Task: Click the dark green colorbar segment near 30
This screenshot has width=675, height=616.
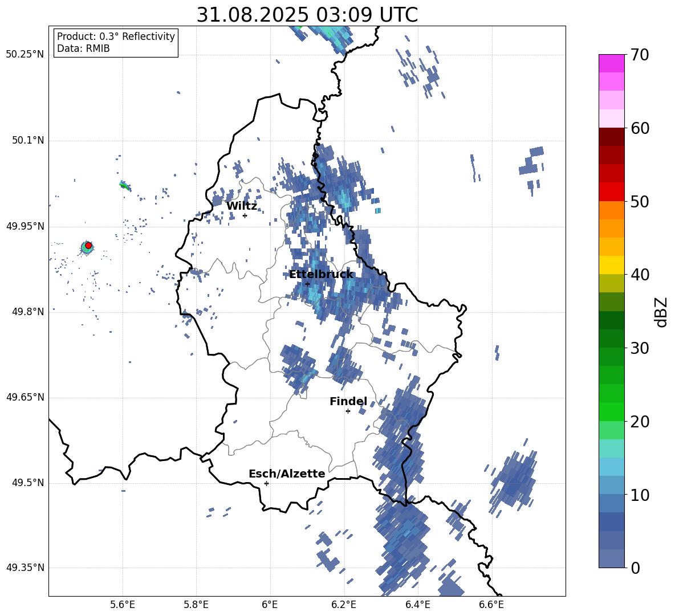Action: point(611,338)
